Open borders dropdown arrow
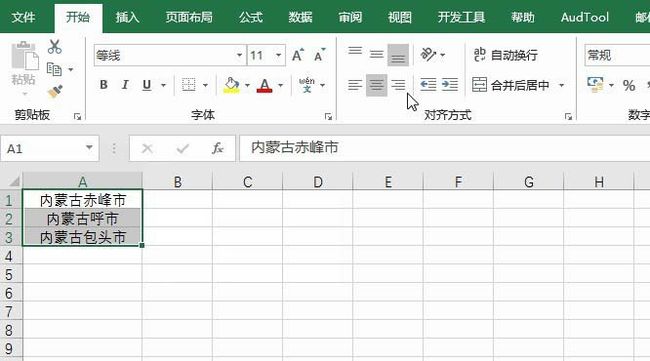 point(205,85)
